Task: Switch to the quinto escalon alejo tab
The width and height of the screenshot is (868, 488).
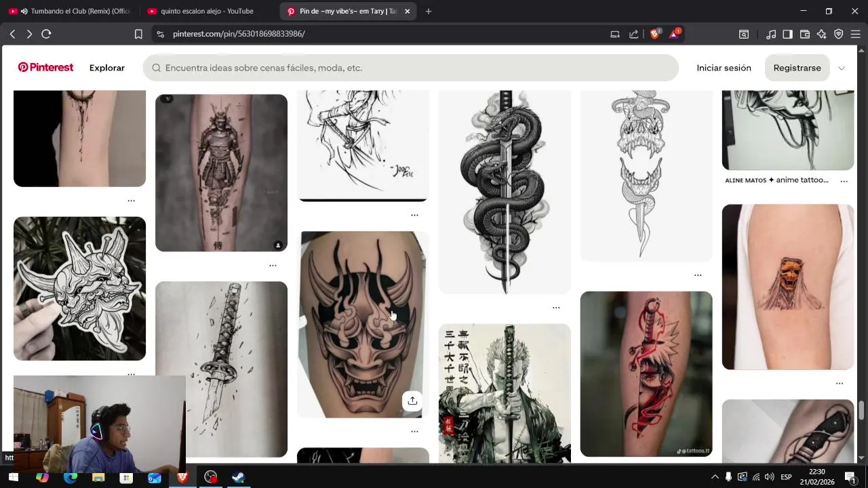Action: click(207, 11)
